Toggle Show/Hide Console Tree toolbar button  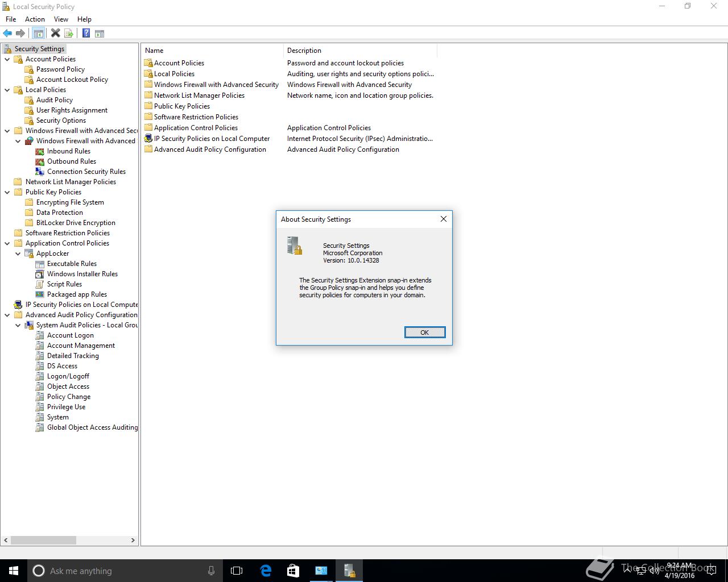click(x=39, y=34)
